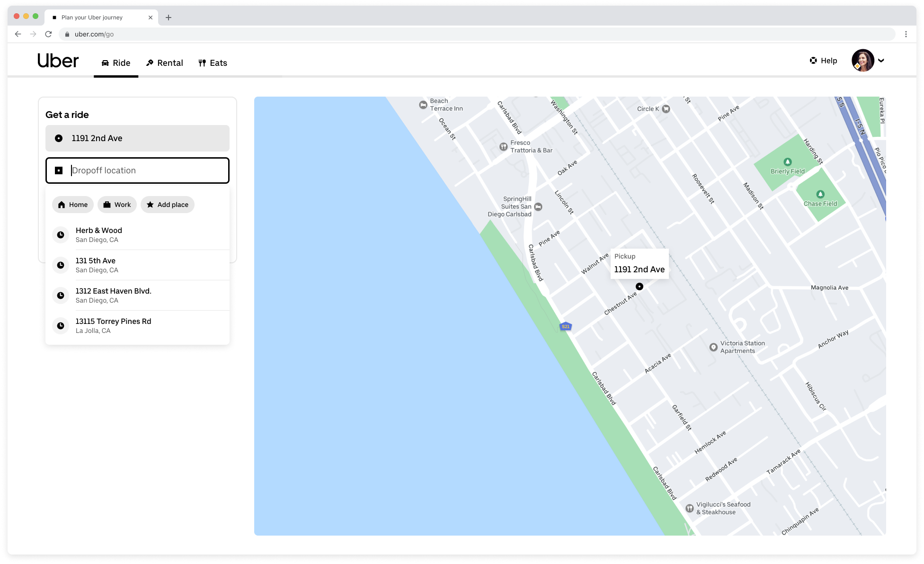Open the Help link
This screenshot has width=924, height=564.
[x=823, y=61]
